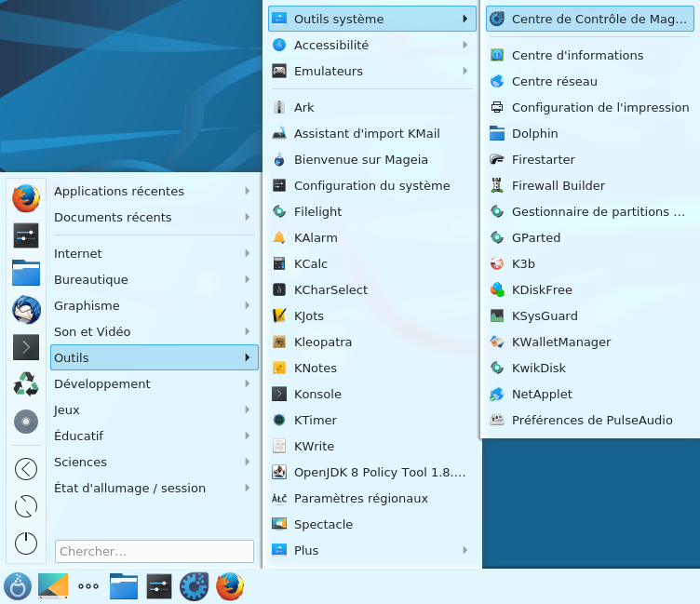Click the KAlarm bell icon
Screen dimensions: 700x604
(279, 238)
